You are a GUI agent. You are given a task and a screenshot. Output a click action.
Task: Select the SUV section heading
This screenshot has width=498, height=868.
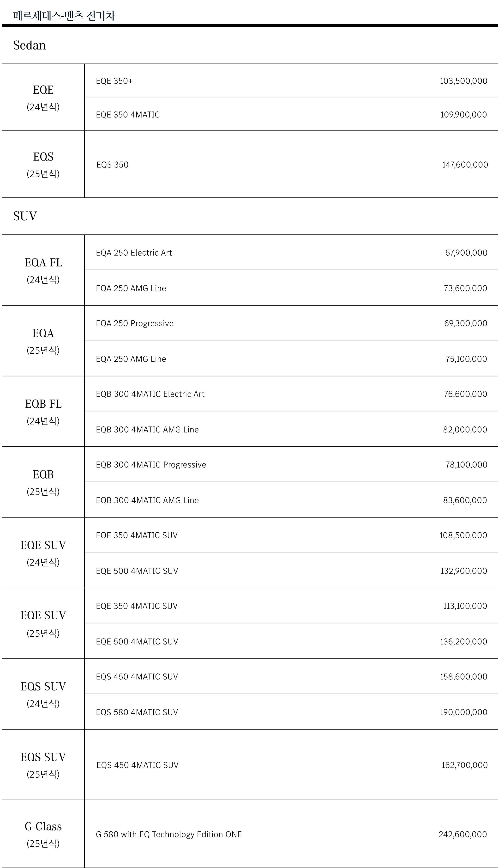[x=25, y=216]
